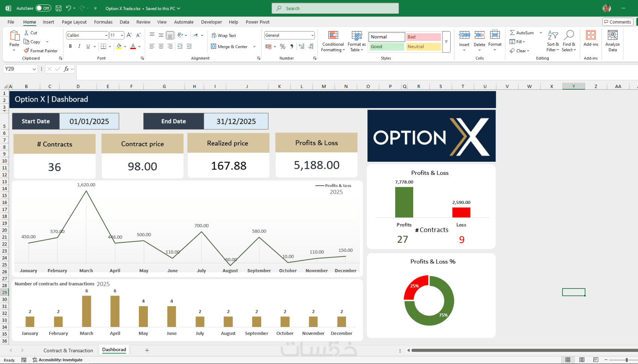Open the Power Pivot tab

[x=257, y=22]
